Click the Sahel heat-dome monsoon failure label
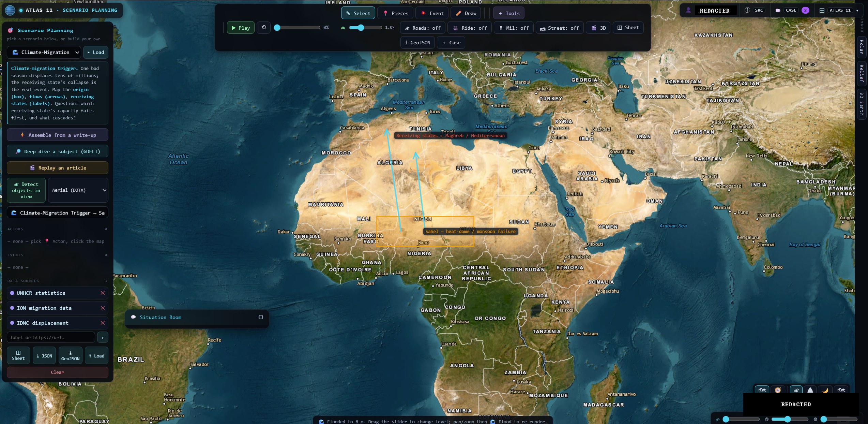 [470, 231]
